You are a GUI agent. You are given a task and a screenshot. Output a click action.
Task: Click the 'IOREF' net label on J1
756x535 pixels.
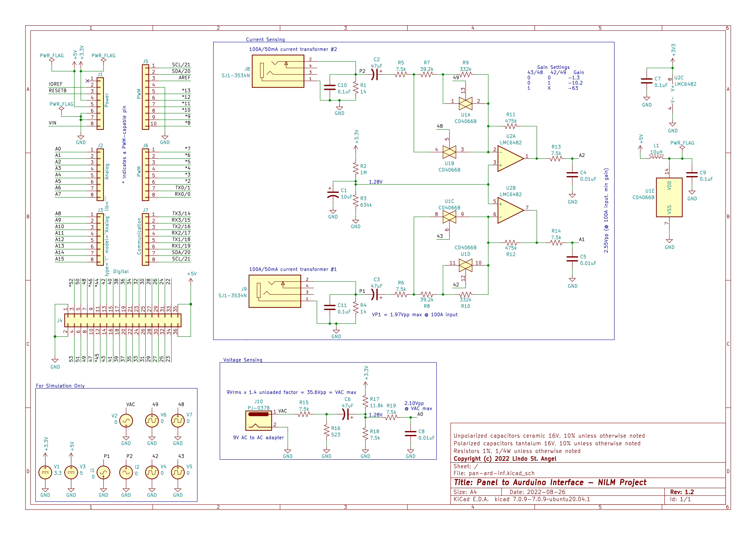55,84
